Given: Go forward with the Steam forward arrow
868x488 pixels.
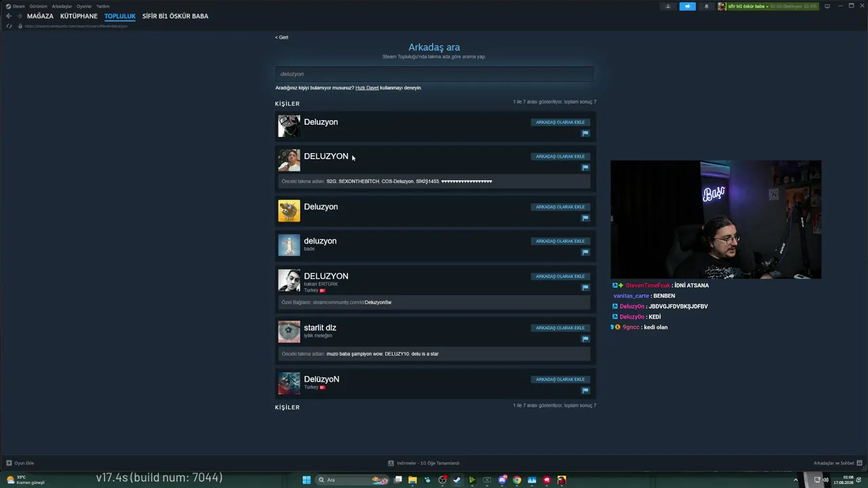Looking at the screenshot, I should coord(19,16).
